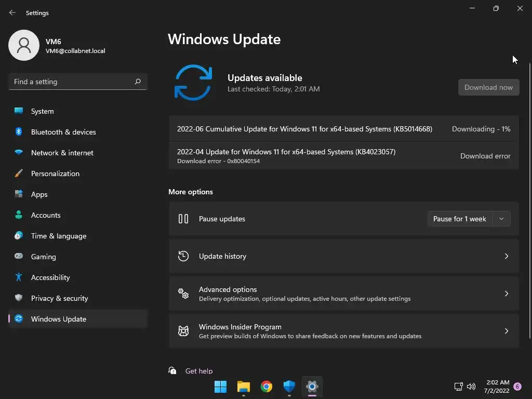Open Advanced options text label
532x399 pixels.
pos(228,289)
